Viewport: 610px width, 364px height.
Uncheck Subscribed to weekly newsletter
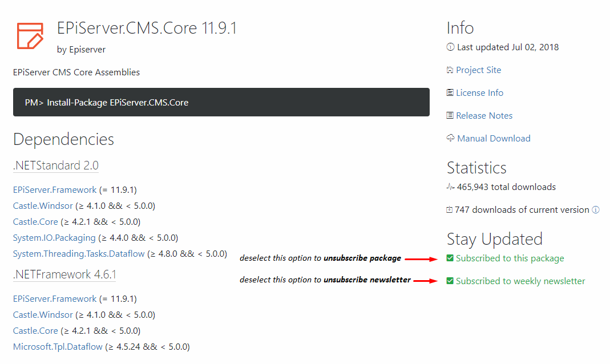[450, 281]
